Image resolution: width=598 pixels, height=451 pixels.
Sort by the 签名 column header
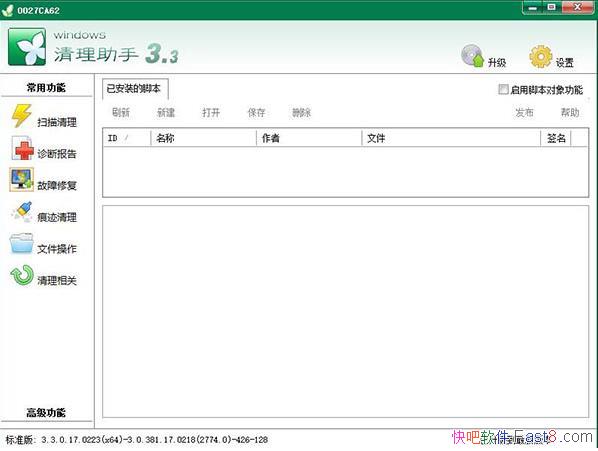[556, 138]
